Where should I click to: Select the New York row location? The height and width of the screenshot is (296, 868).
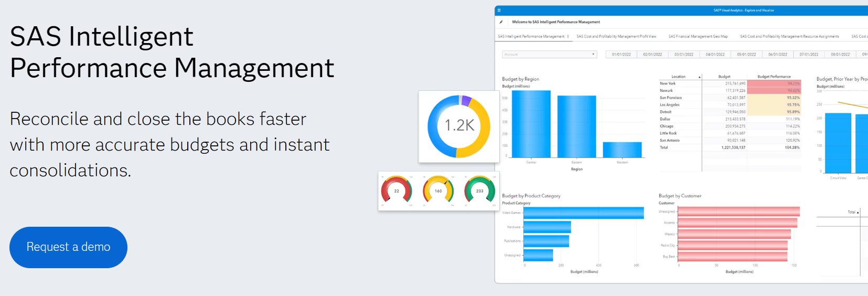[668, 83]
